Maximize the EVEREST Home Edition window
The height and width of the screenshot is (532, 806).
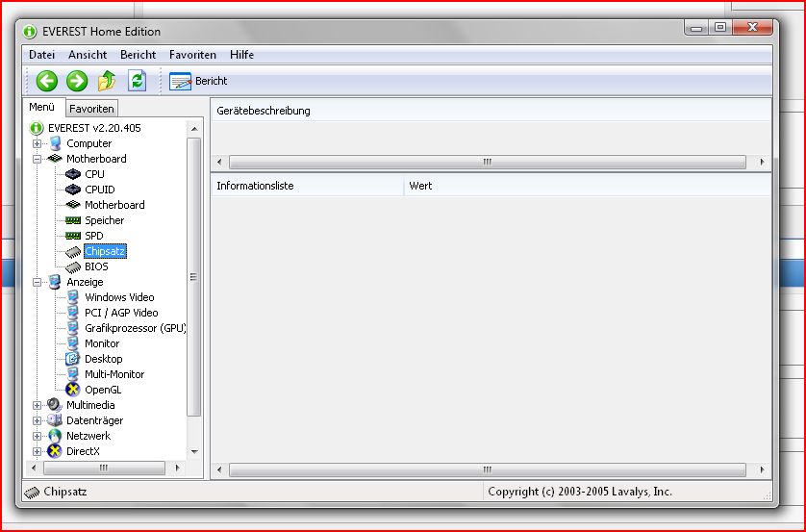click(720, 27)
